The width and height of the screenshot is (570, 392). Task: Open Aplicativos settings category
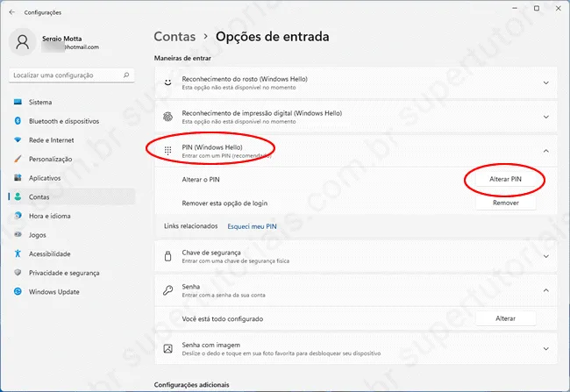(x=71, y=178)
